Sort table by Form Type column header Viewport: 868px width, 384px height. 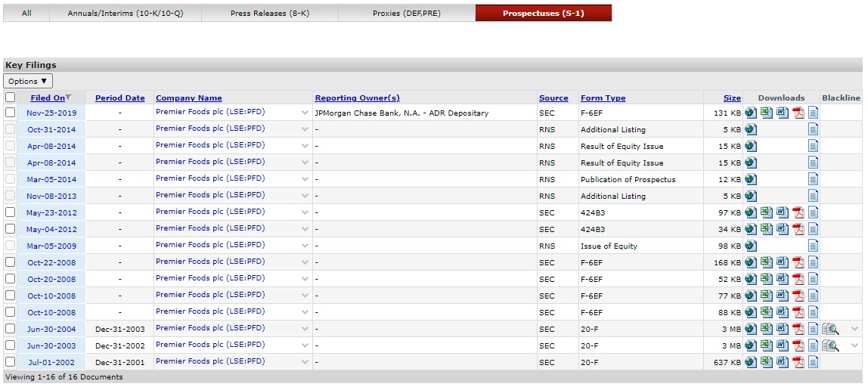click(603, 98)
